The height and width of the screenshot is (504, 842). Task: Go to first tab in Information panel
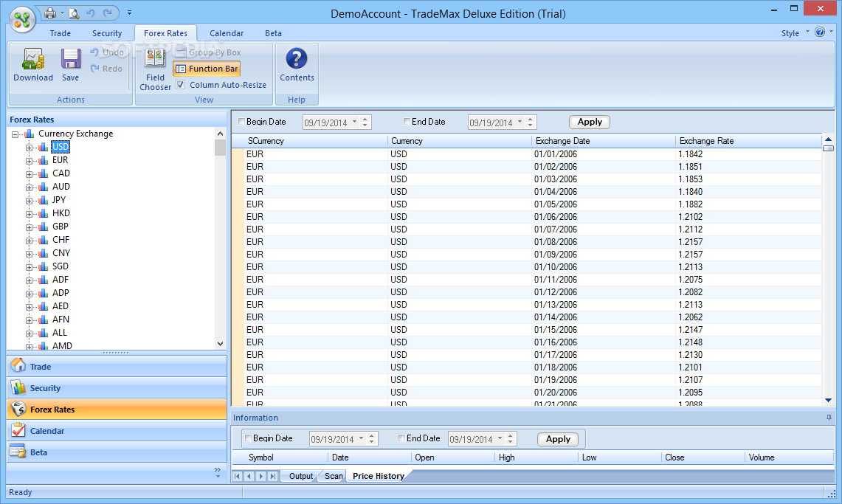click(237, 476)
